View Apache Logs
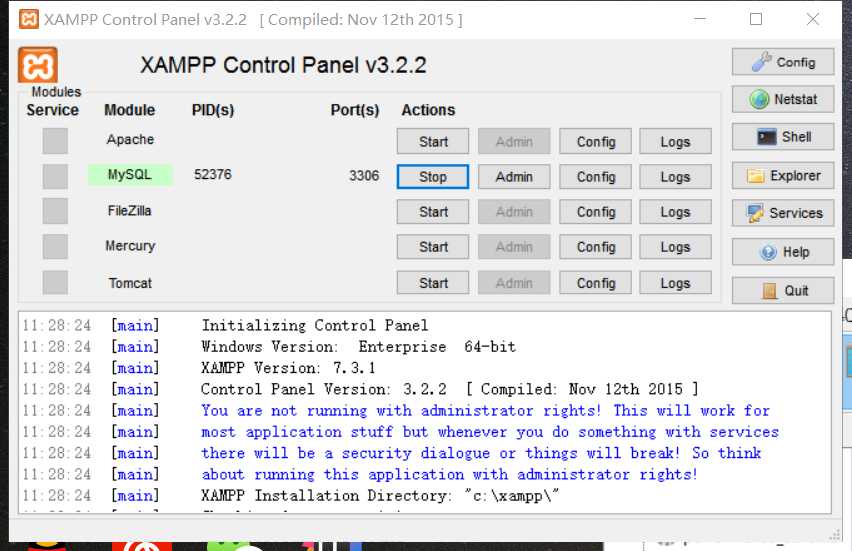Screen dimensions: 852x551 (675, 142)
